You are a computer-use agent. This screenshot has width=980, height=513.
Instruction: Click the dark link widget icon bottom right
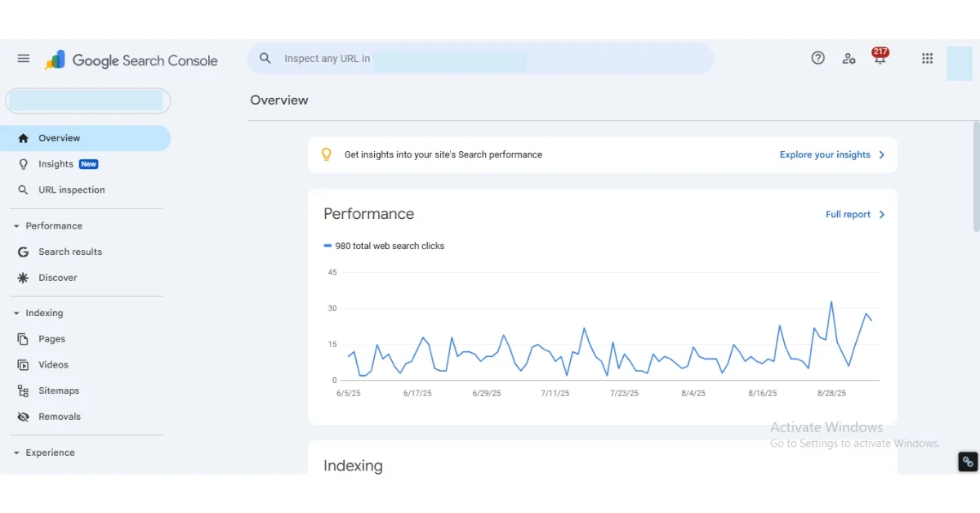[968, 462]
